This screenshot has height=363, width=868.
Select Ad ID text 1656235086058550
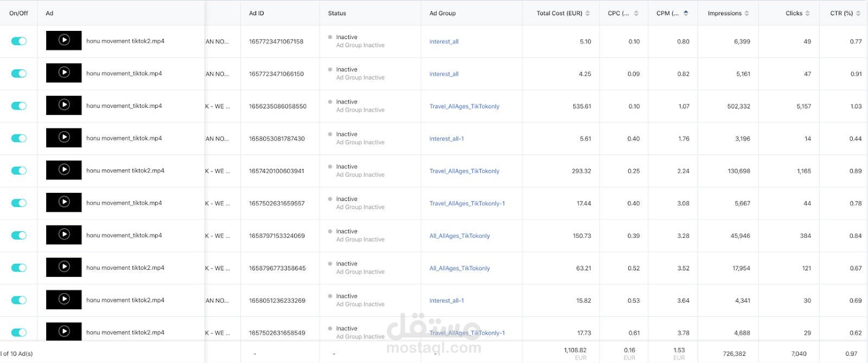tap(278, 106)
